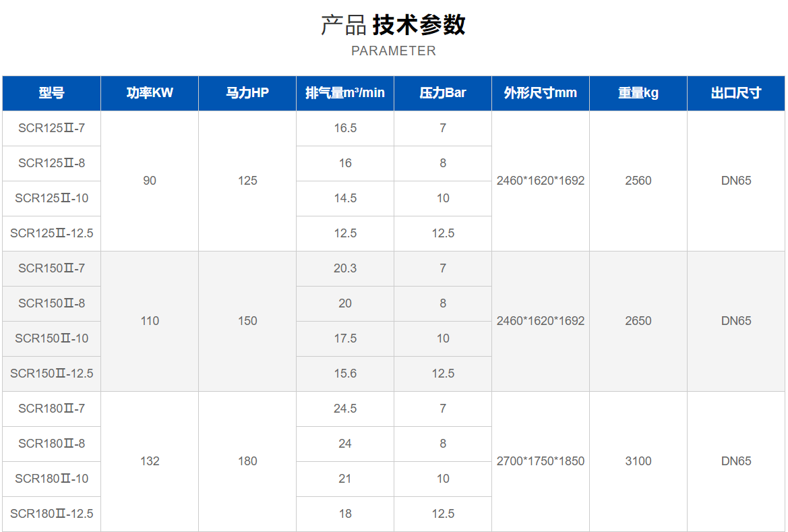Viewport: 788px width, 532px height.
Task: Select the SCR125Ⅱ-12.5 model cell
Action: point(52,233)
